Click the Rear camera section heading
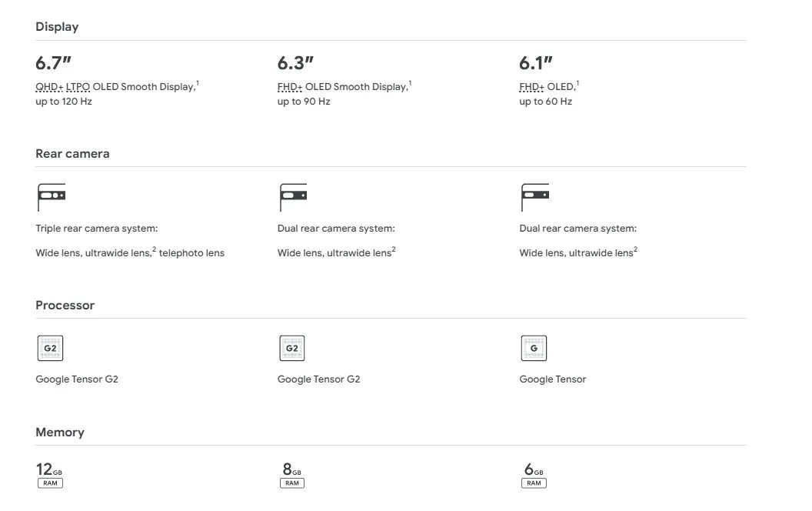Screen dimensions: 812x511 click(x=72, y=154)
